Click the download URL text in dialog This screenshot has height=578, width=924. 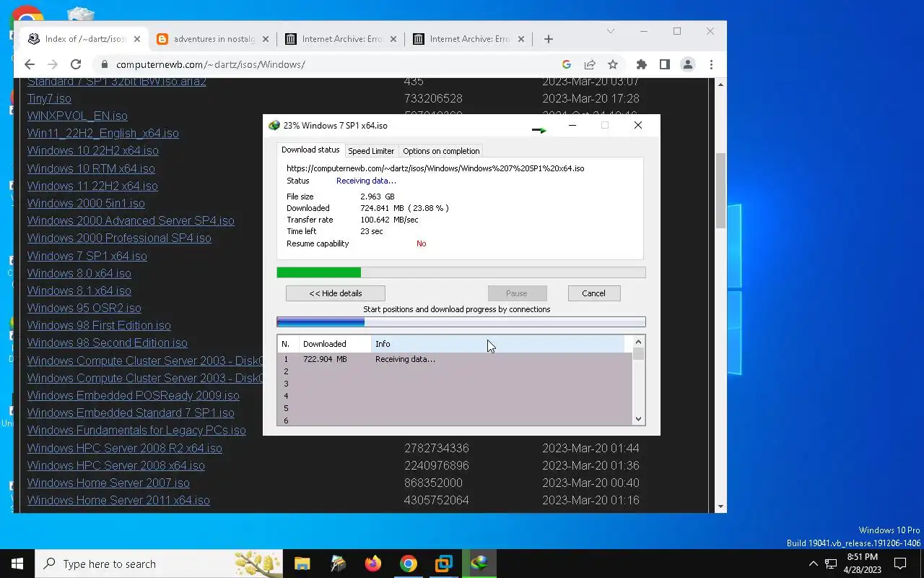coord(435,168)
